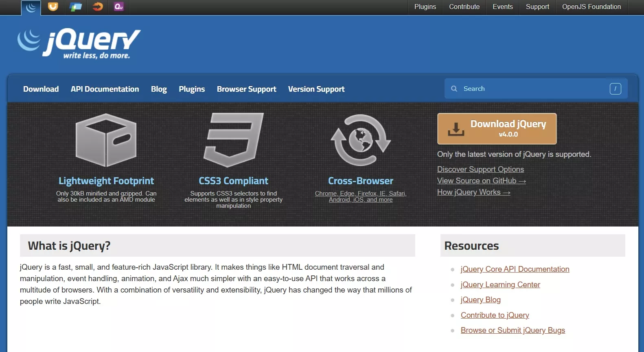Viewport: 644px width, 352px height.
Task: Open View Source on GitHub link
Action: pos(482,180)
